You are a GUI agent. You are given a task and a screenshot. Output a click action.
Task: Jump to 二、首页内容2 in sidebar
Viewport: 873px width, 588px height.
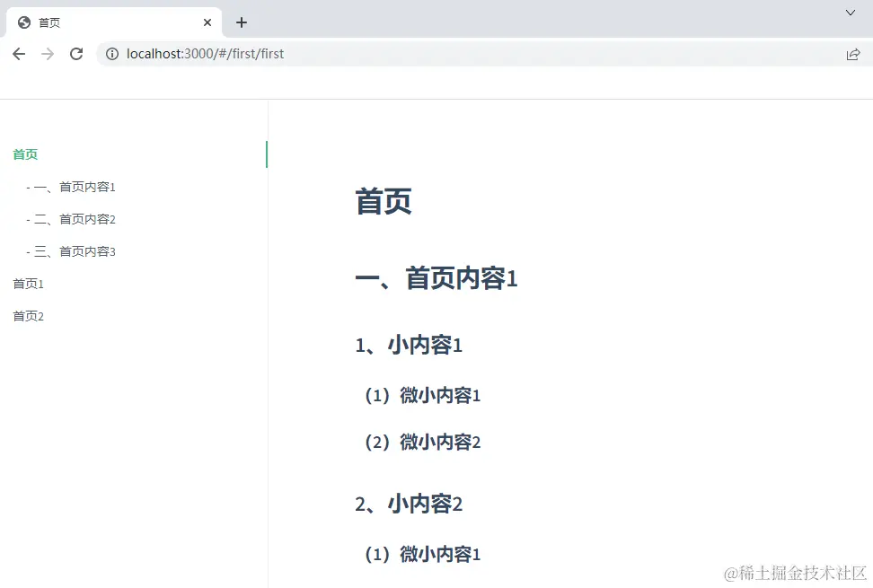click(71, 219)
